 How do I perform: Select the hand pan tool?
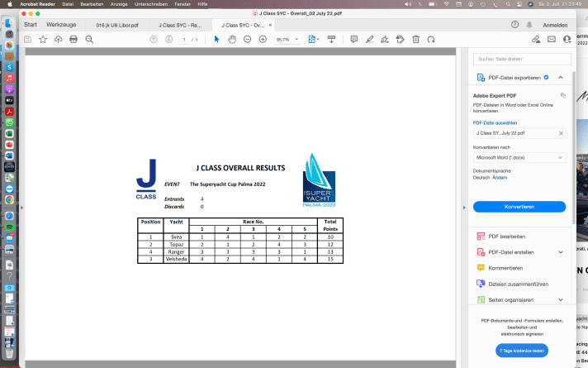pos(232,39)
